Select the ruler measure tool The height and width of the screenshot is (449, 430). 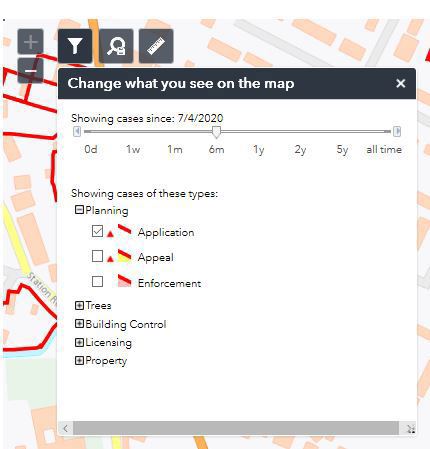coord(156,46)
